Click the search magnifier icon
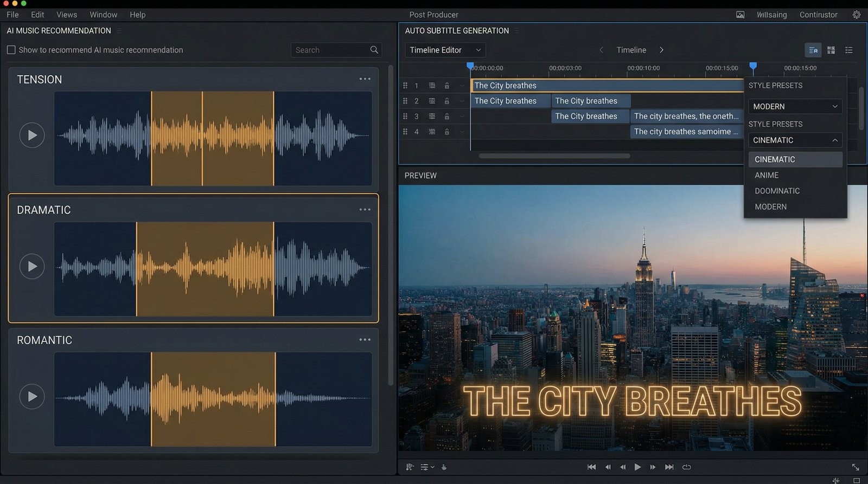868x484 pixels. [x=374, y=50]
